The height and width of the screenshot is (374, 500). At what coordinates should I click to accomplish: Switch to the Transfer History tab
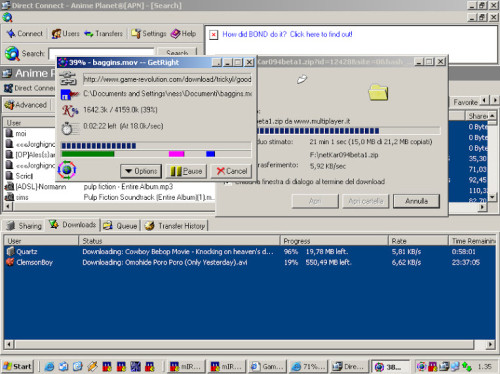[x=175, y=226]
